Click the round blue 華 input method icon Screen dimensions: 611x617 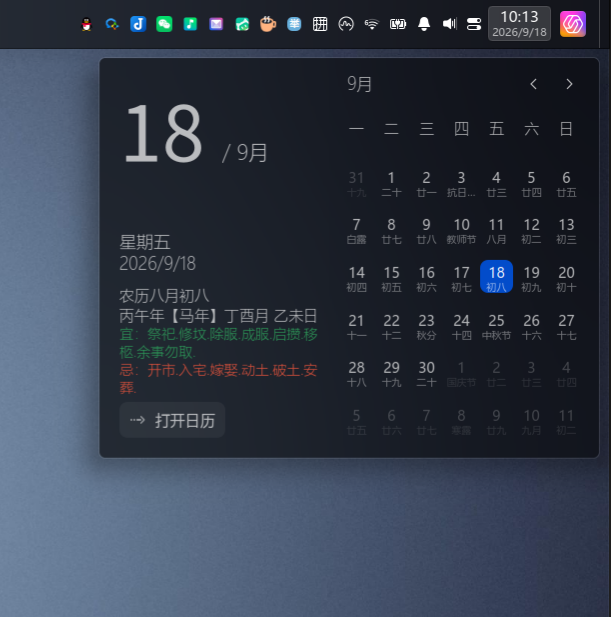point(294,24)
